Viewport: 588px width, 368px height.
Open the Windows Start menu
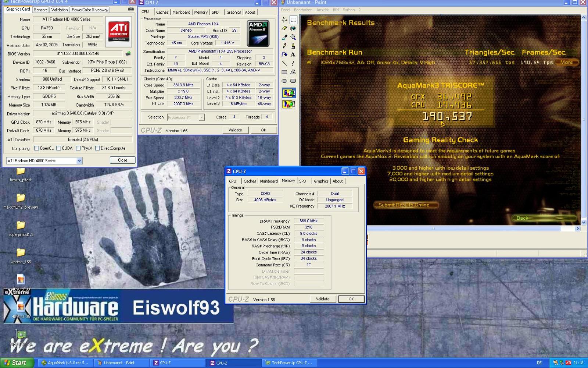[17, 362]
